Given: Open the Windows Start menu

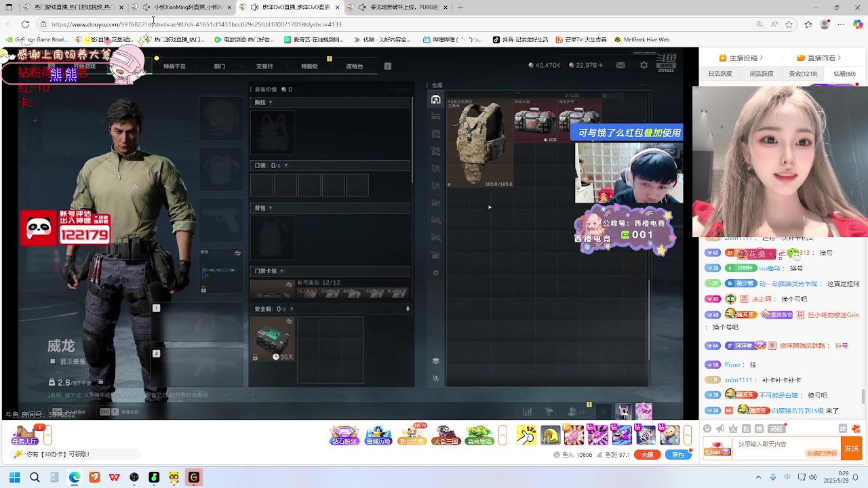Looking at the screenshot, I should [15, 478].
